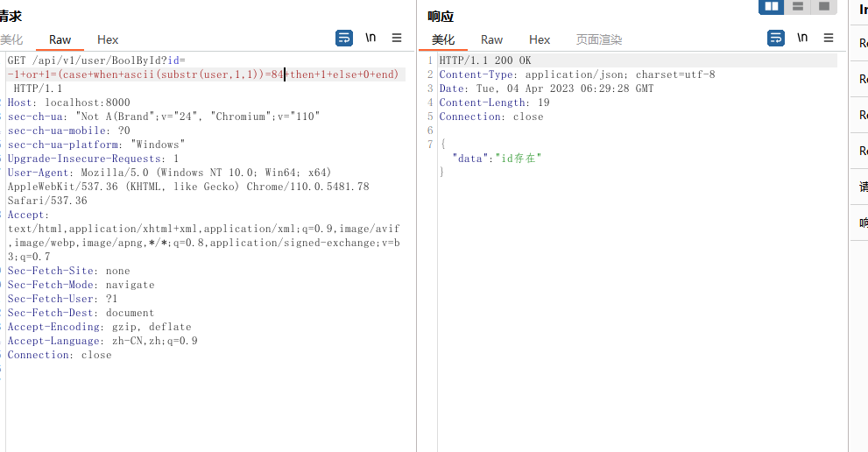Show \n non-printable characters in response panel

(x=802, y=38)
